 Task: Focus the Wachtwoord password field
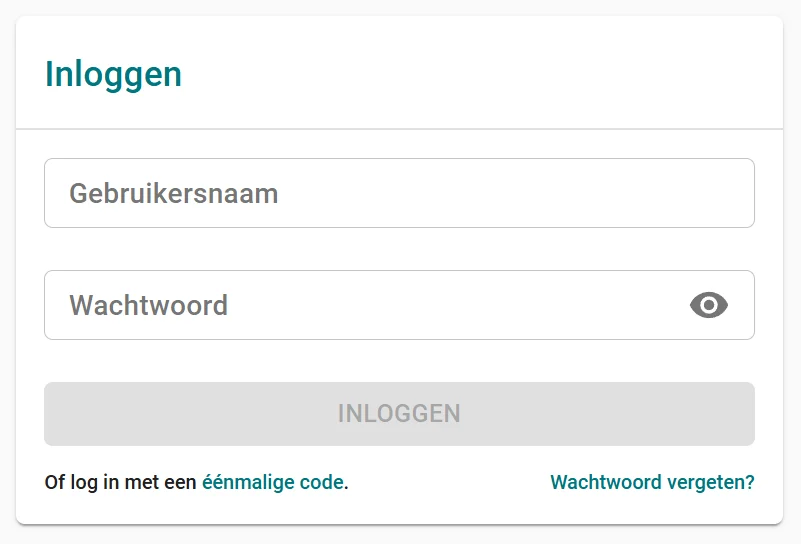coord(360,305)
